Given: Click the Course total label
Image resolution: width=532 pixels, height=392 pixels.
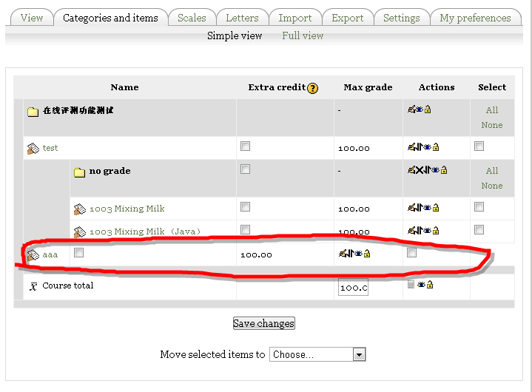Looking at the screenshot, I should tap(68, 285).
